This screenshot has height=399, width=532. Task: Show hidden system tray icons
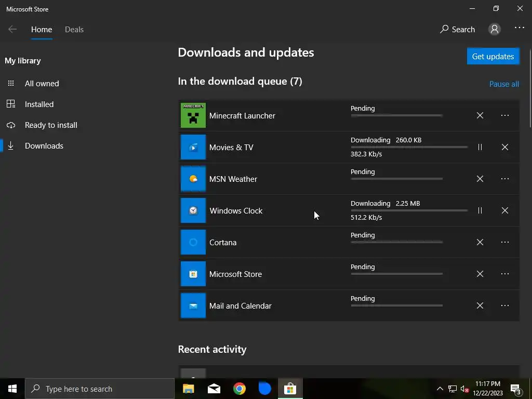[x=440, y=389]
